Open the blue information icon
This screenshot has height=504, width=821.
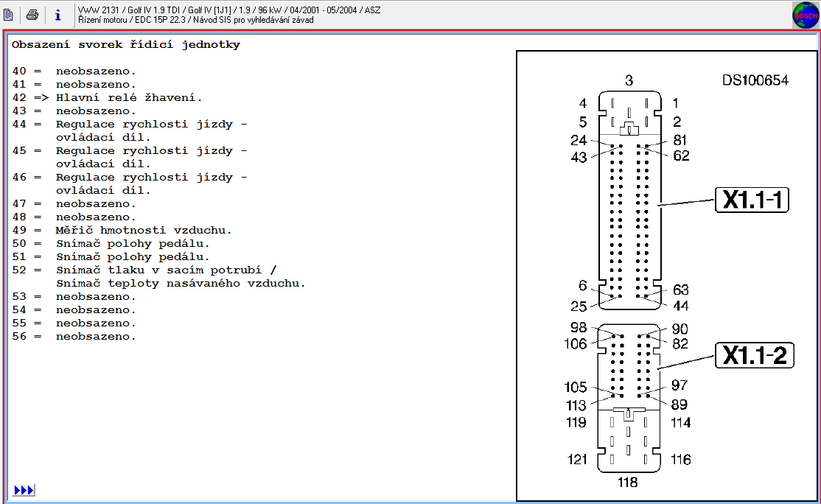point(57,15)
